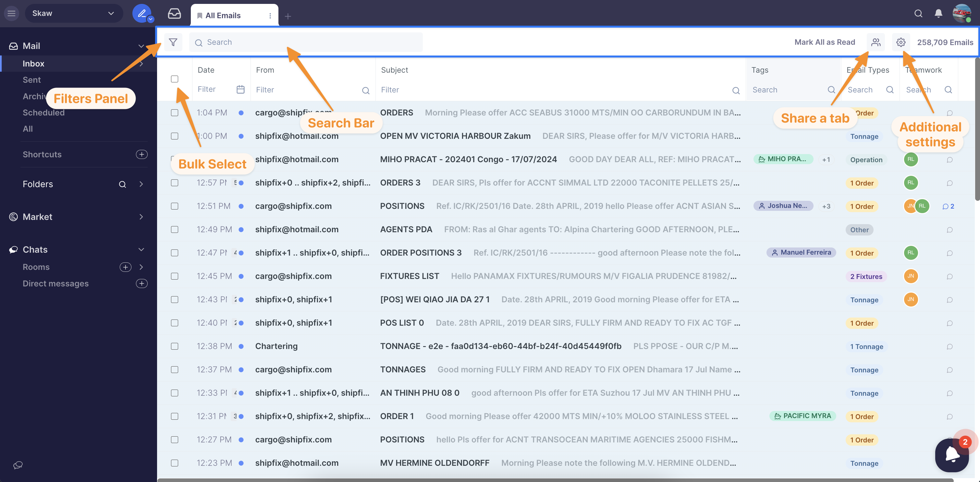The image size is (980, 482).
Task: Add a new Shortcut with the plus button
Action: tap(141, 154)
